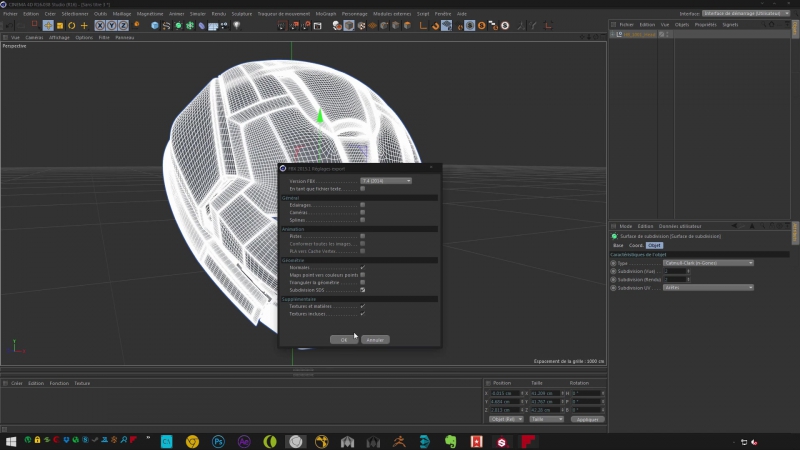Switch to the Base tab in attributes
800x450 pixels.
coord(618,245)
